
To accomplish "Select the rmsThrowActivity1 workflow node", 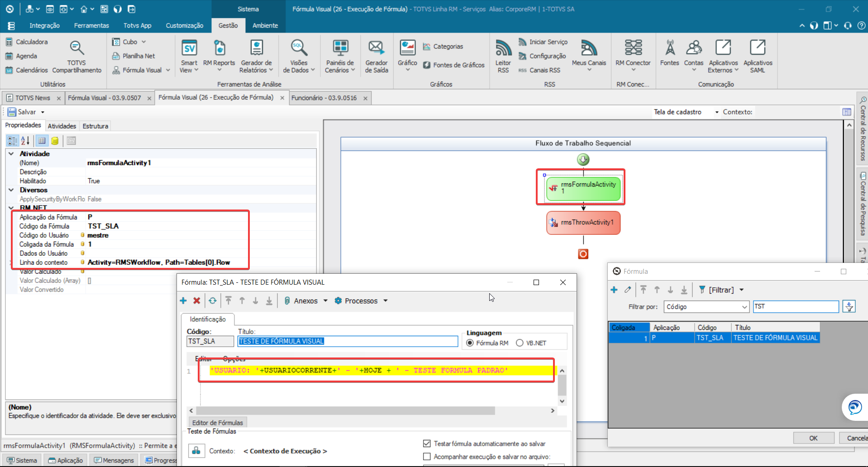I will (583, 223).
